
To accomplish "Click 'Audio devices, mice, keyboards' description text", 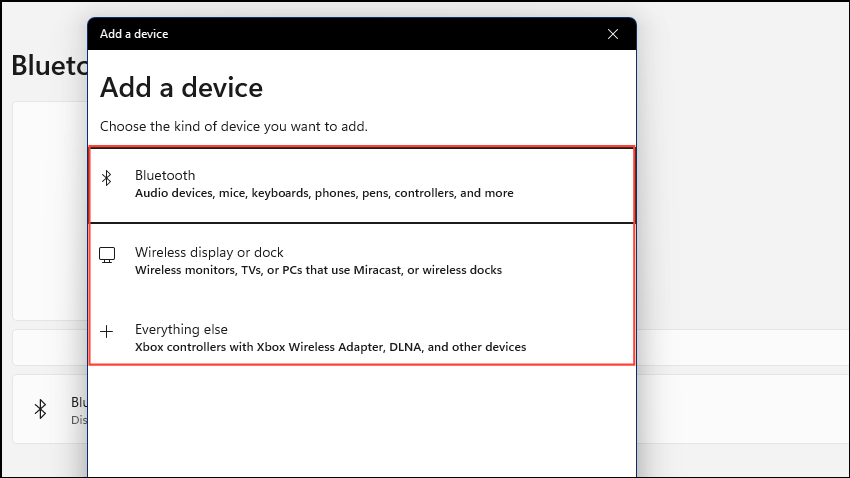I will pyautogui.click(x=324, y=193).
